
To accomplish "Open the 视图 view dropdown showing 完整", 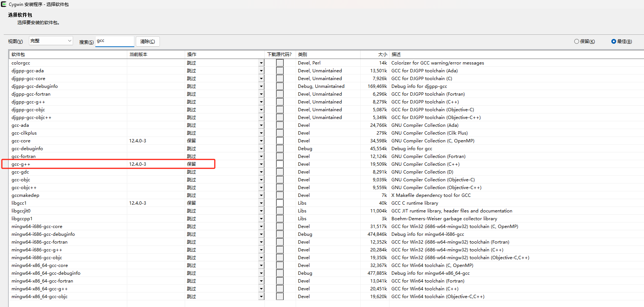I will 51,41.
